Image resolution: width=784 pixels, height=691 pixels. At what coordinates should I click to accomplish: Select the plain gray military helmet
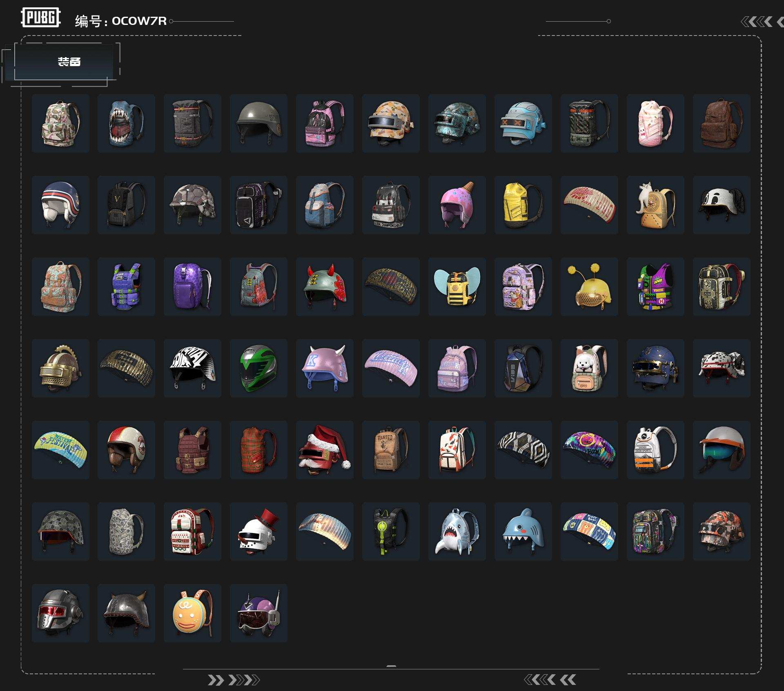258,123
